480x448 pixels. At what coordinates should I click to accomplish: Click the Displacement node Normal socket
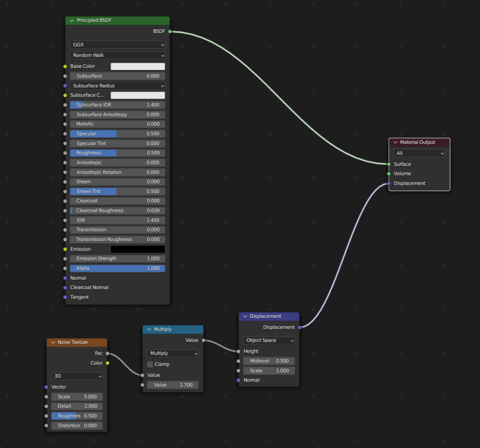tap(239, 380)
